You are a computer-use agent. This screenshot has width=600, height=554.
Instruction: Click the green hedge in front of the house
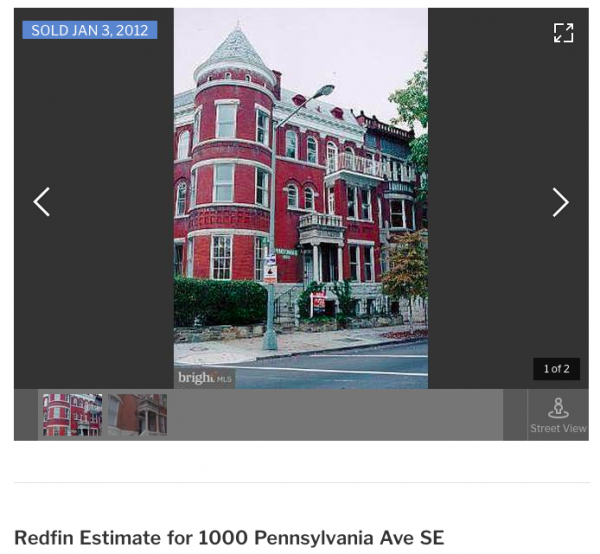(220, 301)
